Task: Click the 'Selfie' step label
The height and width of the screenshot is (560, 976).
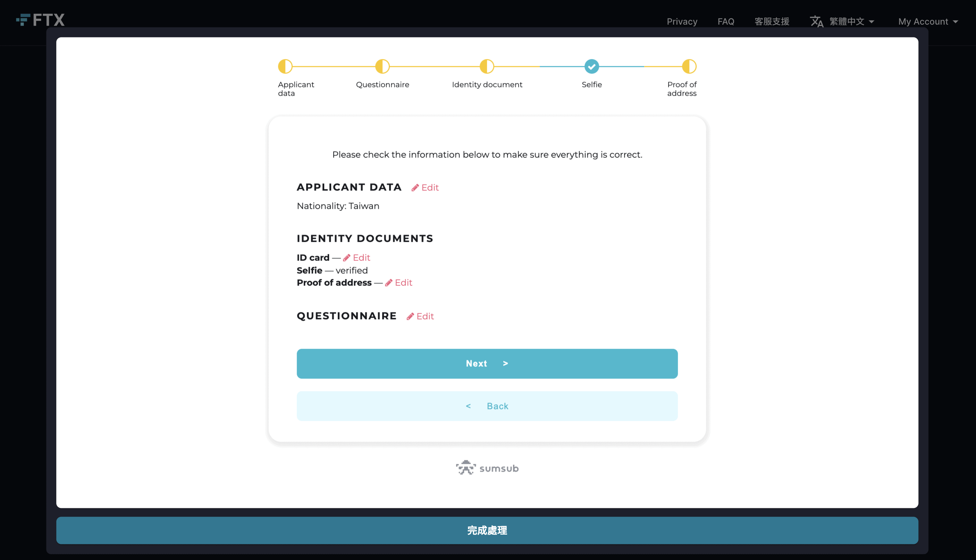Action: tap(592, 85)
